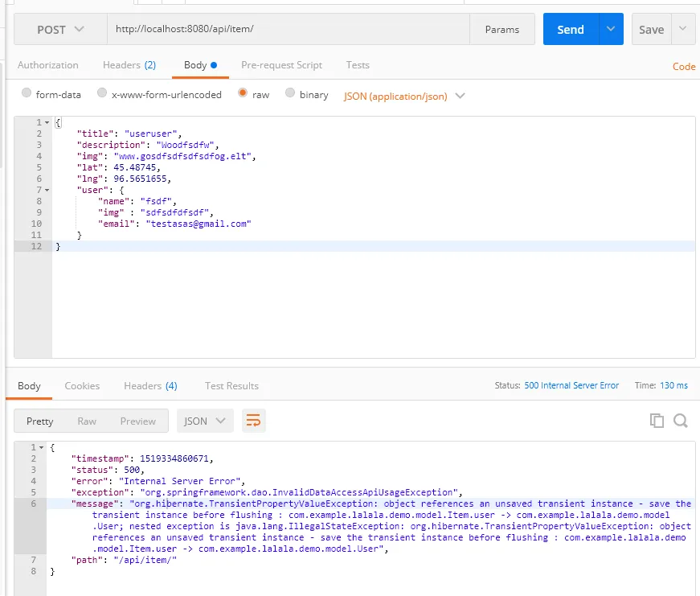Choose x-www-form-urlencoded body type

point(102,94)
